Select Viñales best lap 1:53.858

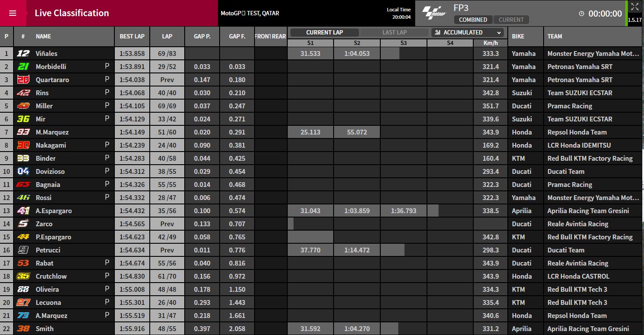click(x=132, y=53)
